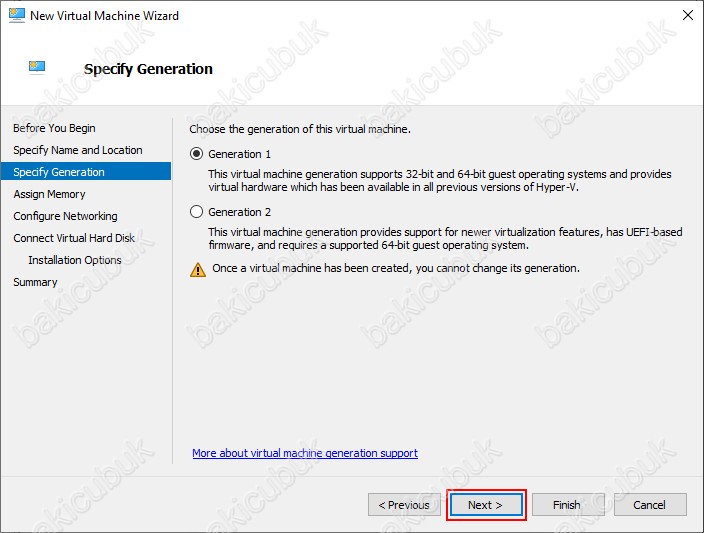The image size is (704, 533).
Task: Click 'Choose the generation of this virtual machine' text
Action: tap(300, 129)
